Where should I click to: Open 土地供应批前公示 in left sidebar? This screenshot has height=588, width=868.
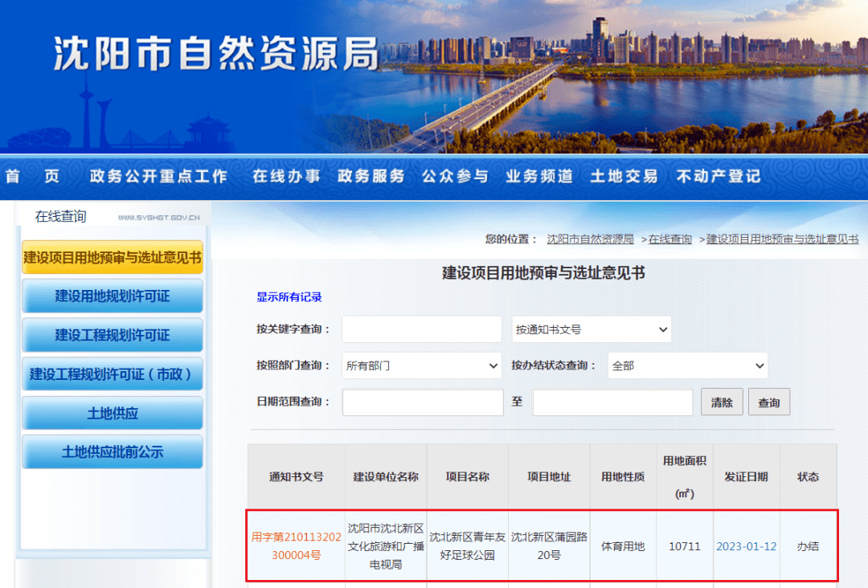pos(113,452)
